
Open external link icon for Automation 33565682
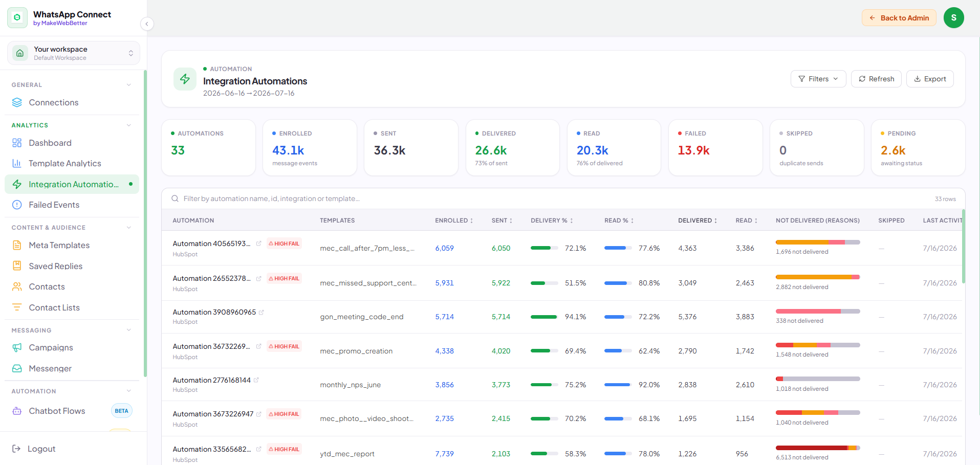click(259, 449)
